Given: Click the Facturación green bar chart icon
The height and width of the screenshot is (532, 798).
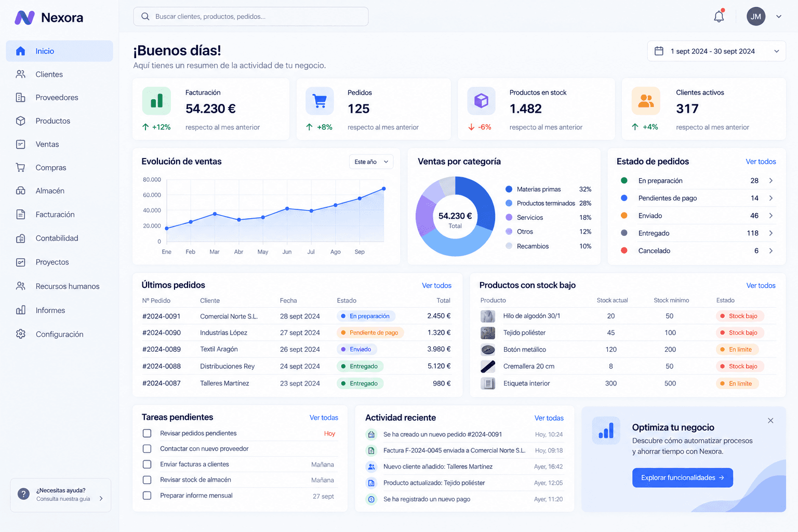Looking at the screenshot, I should [x=156, y=101].
